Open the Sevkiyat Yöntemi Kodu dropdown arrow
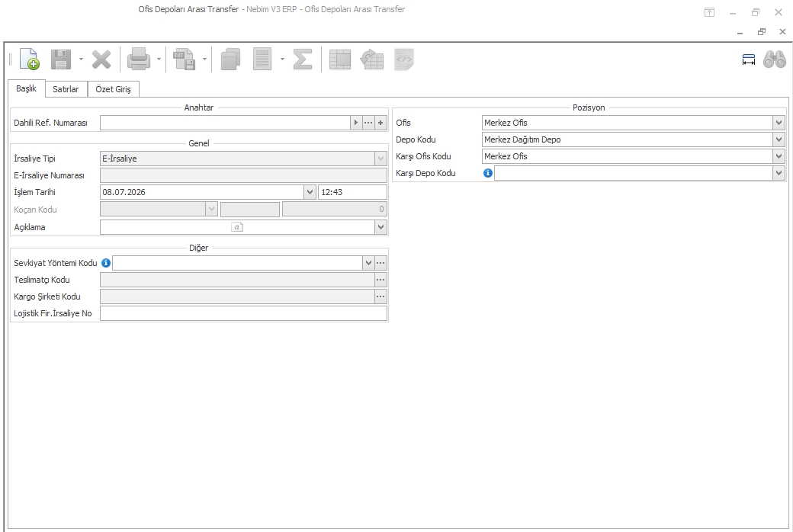This screenshot has height=532, width=793. pyautogui.click(x=368, y=263)
